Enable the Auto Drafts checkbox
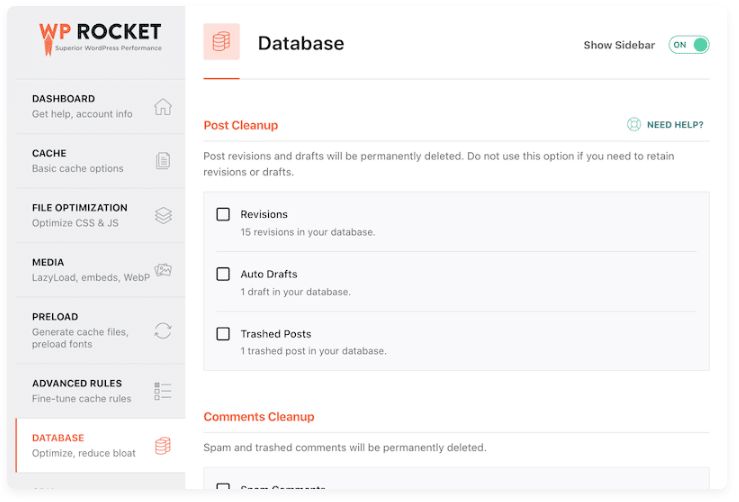This screenshot has height=502, width=739. tap(223, 274)
